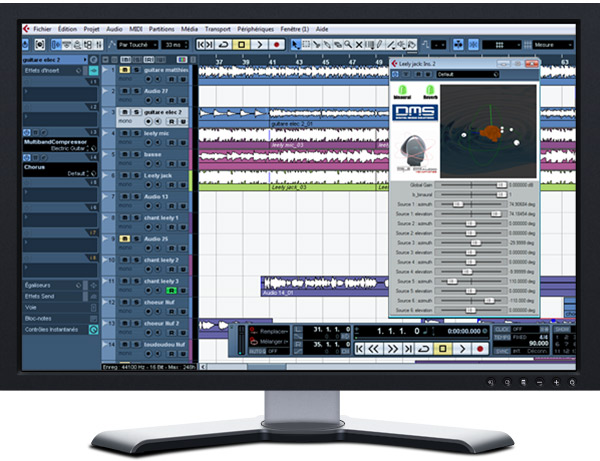Toggle Cycle loop in the top toolbar
The width and height of the screenshot is (600, 461).
(223, 45)
